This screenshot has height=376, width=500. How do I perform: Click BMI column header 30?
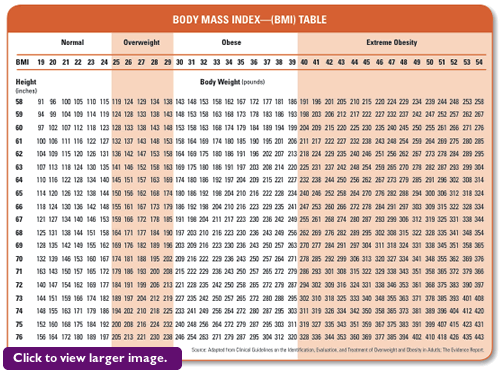(x=179, y=62)
